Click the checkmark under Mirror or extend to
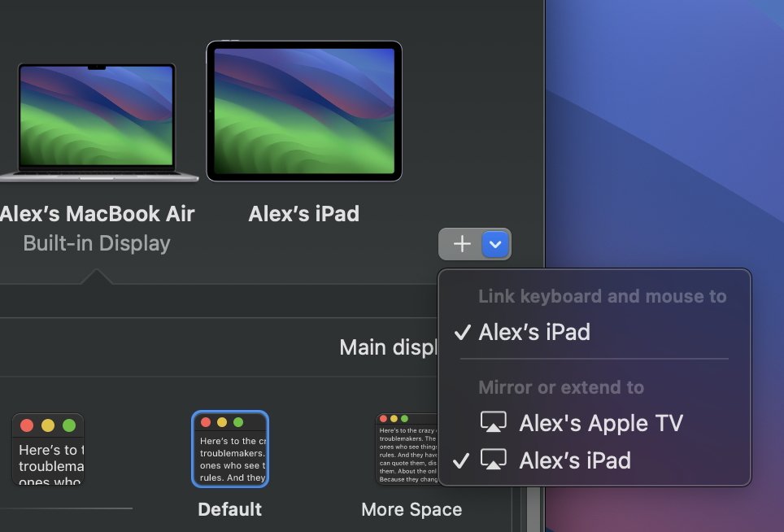Viewport: 784px width, 532px height. (x=461, y=460)
